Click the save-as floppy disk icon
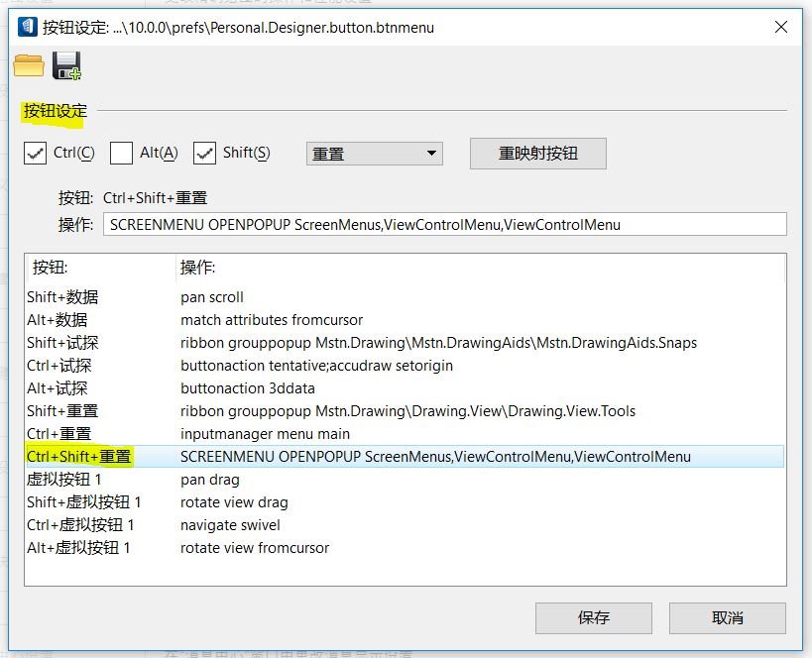 pyautogui.click(x=66, y=65)
